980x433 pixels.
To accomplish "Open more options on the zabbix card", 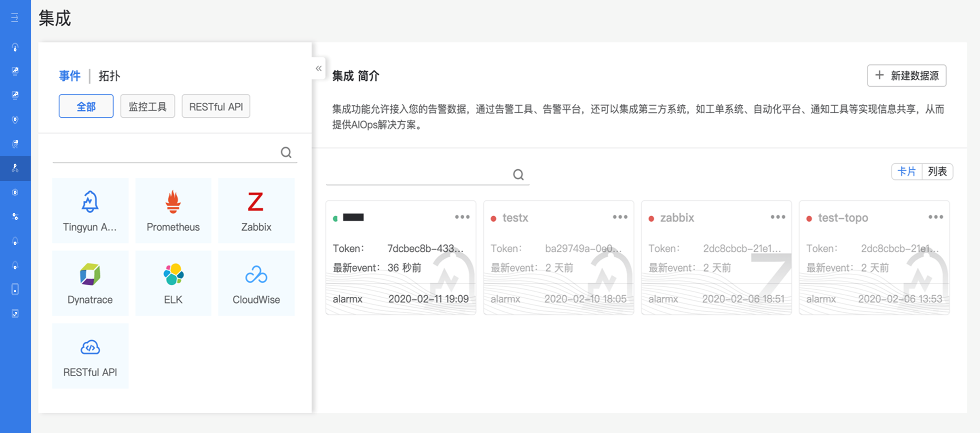I will pyautogui.click(x=778, y=217).
